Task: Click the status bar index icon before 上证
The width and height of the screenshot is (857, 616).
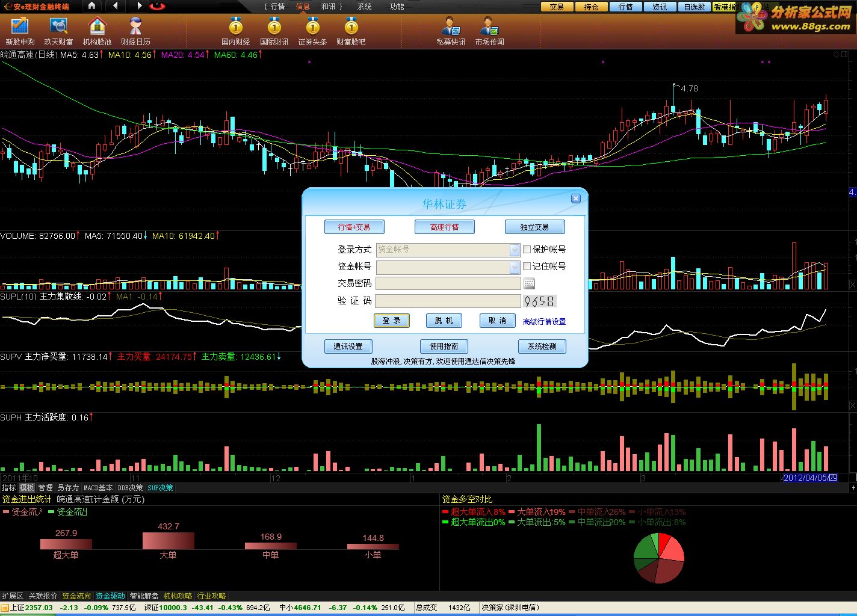Action: coord(5,608)
